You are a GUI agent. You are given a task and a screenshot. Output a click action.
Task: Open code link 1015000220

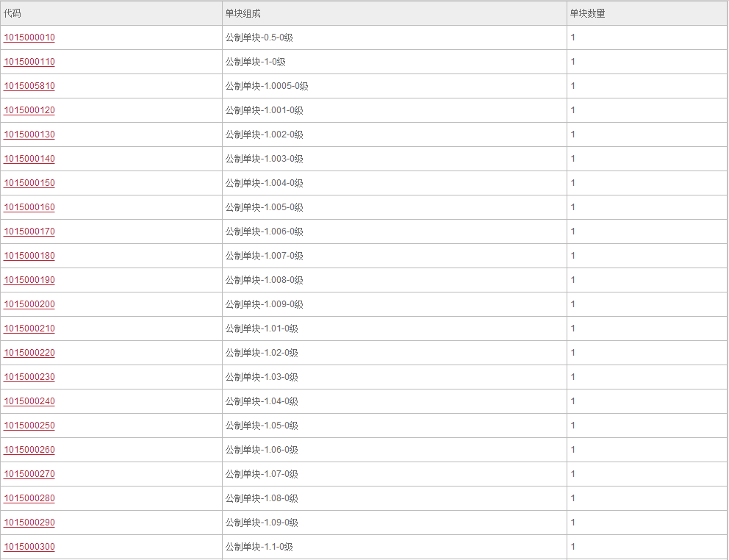click(29, 353)
